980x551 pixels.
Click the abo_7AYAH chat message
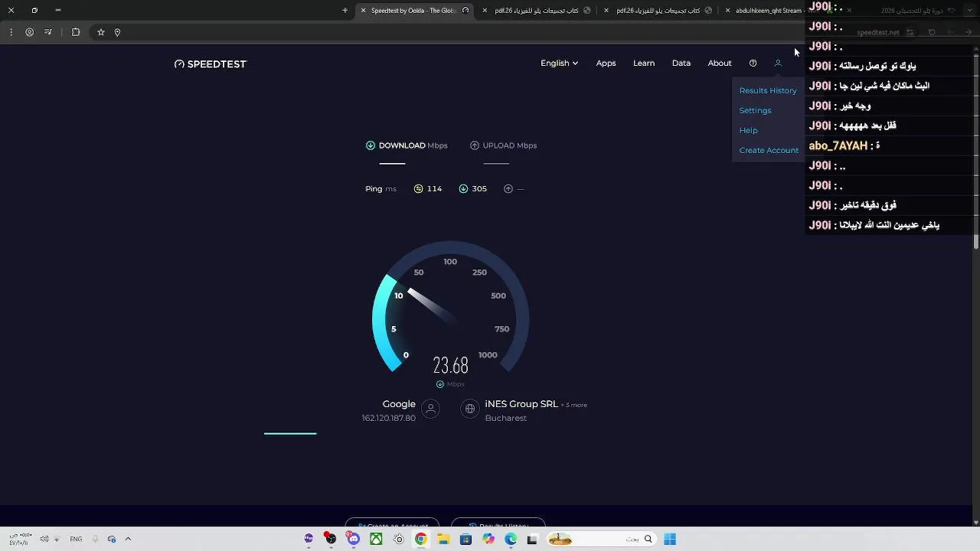(x=844, y=145)
